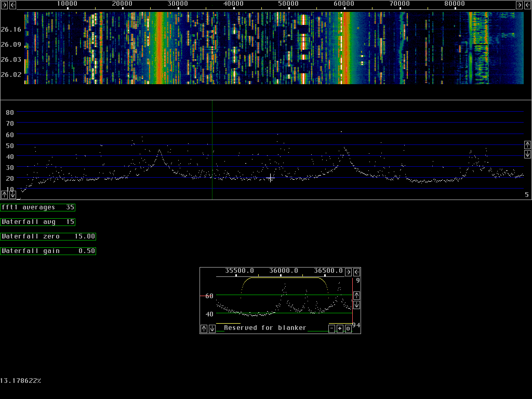Select the Waterfall zero parameter box

[48, 236]
